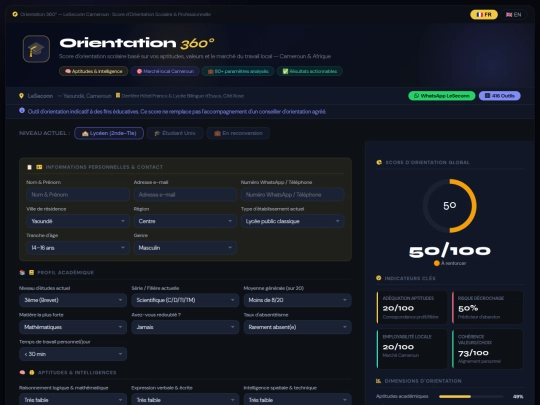Click the Adresse e-mail field

tap(185, 195)
